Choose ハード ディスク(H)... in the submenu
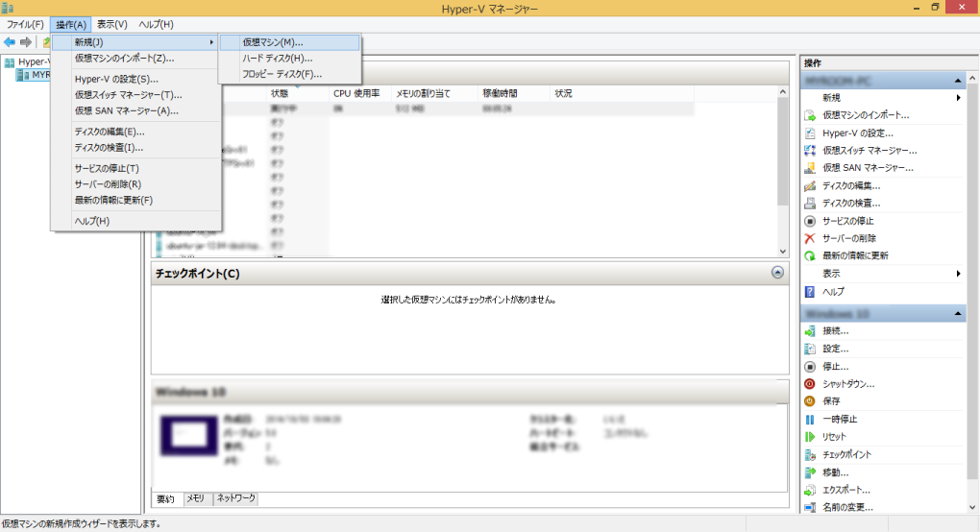 (277, 59)
